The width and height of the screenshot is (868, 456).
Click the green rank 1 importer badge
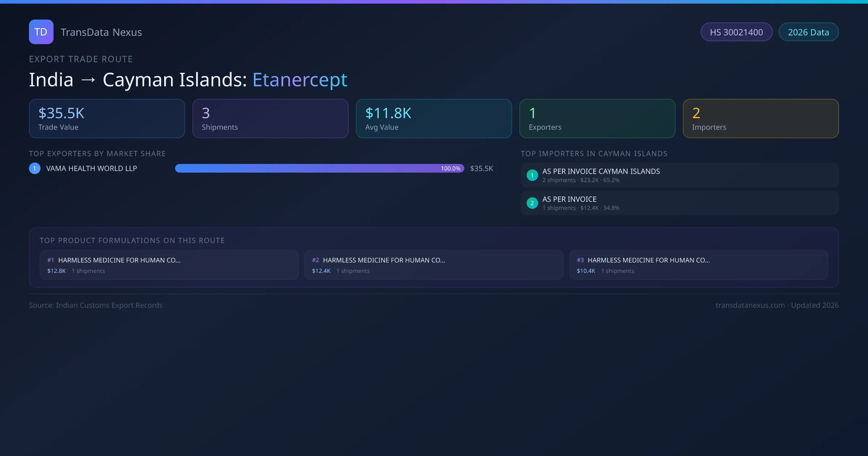532,175
